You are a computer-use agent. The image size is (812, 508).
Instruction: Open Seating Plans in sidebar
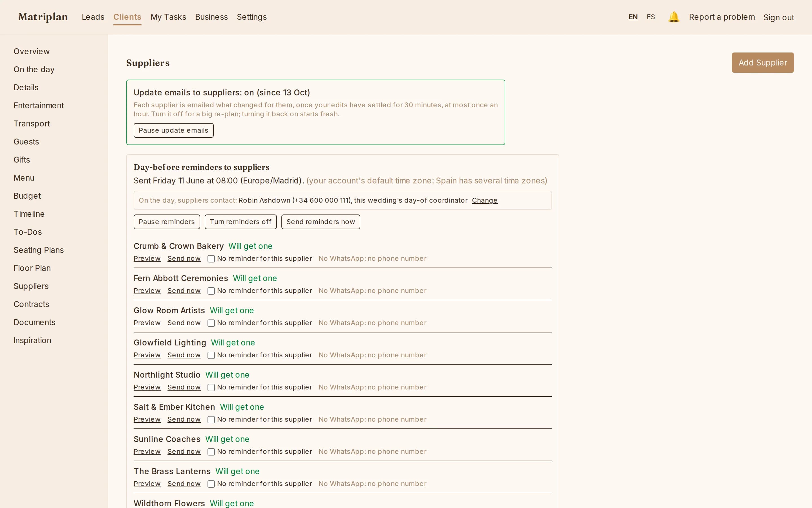39,250
